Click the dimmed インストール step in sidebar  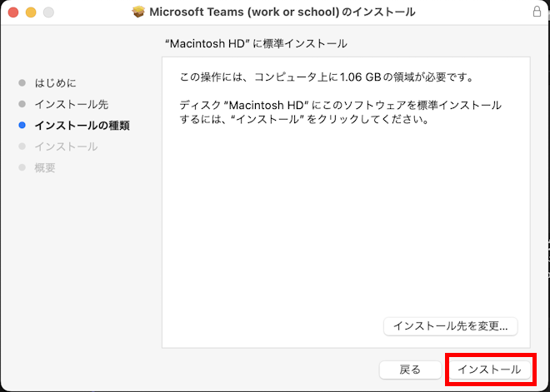pos(66,146)
